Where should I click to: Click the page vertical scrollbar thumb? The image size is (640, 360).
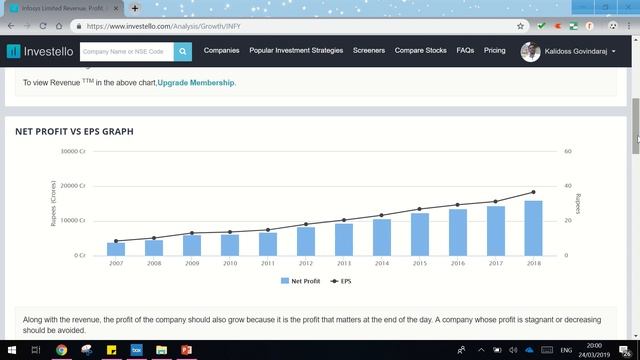point(636,126)
